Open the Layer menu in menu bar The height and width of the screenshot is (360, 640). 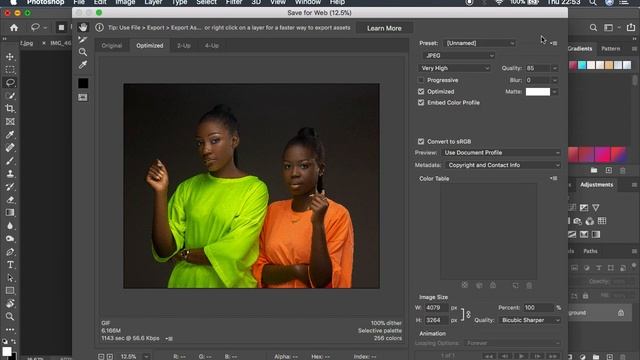[x=153, y=2]
